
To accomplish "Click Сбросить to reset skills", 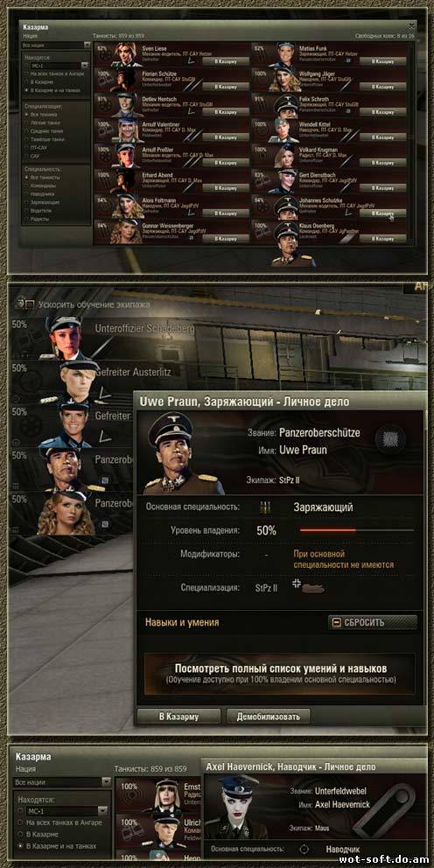I will click(x=373, y=622).
